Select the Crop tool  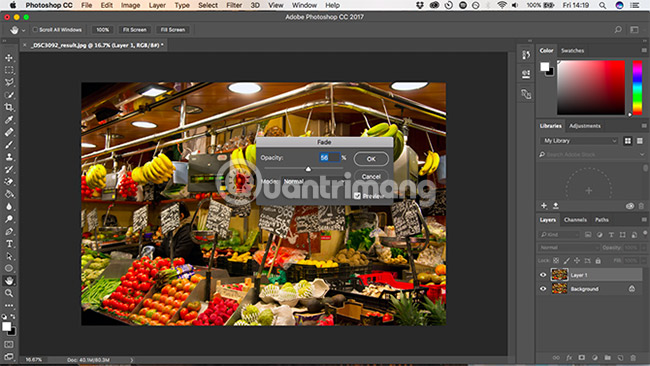pos(9,107)
